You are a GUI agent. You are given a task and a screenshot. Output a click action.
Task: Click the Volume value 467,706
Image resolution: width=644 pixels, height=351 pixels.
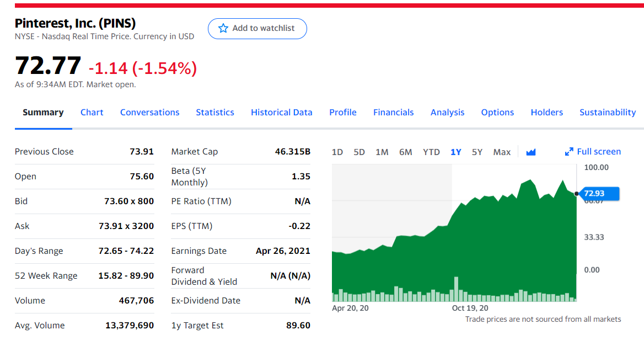point(136,300)
